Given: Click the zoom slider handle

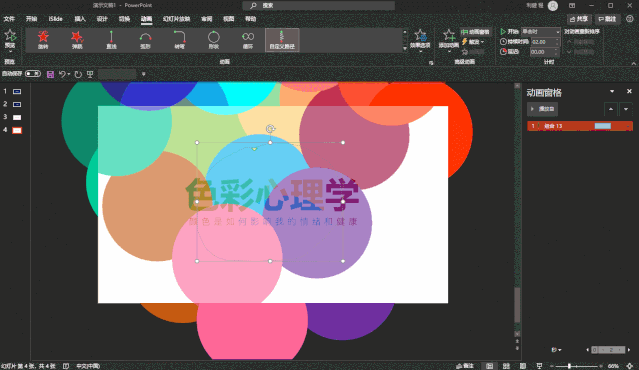Looking at the screenshot, I should pos(569,366).
